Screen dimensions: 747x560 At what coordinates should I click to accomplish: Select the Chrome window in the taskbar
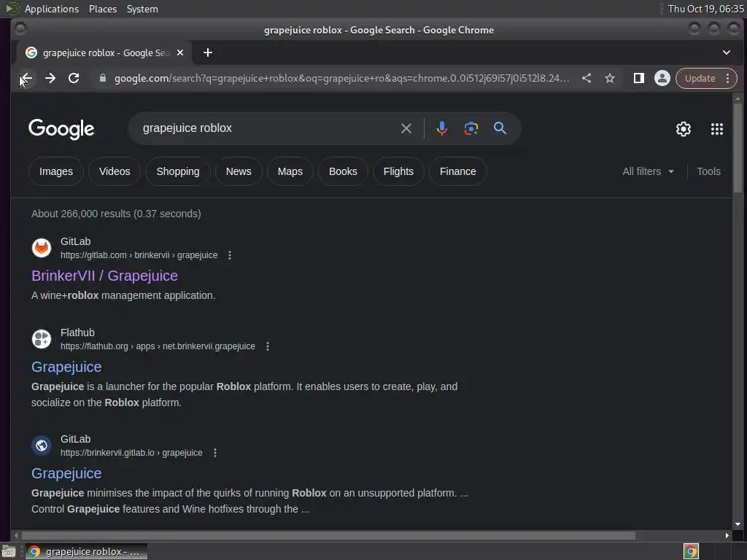pyautogui.click(x=86, y=552)
